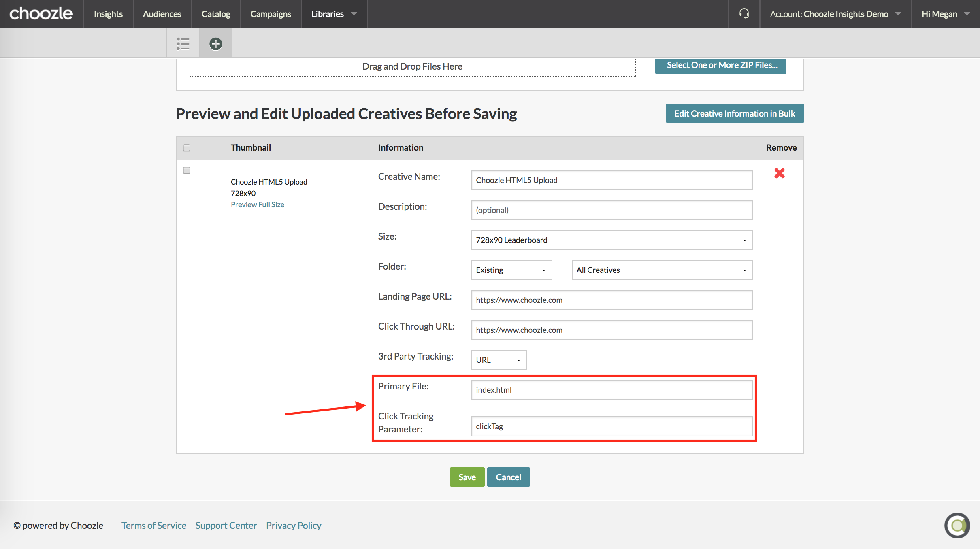Viewport: 980px width, 549px height.
Task: Click the plus icon to add a new tab
Action: click(x=215, y=43)
